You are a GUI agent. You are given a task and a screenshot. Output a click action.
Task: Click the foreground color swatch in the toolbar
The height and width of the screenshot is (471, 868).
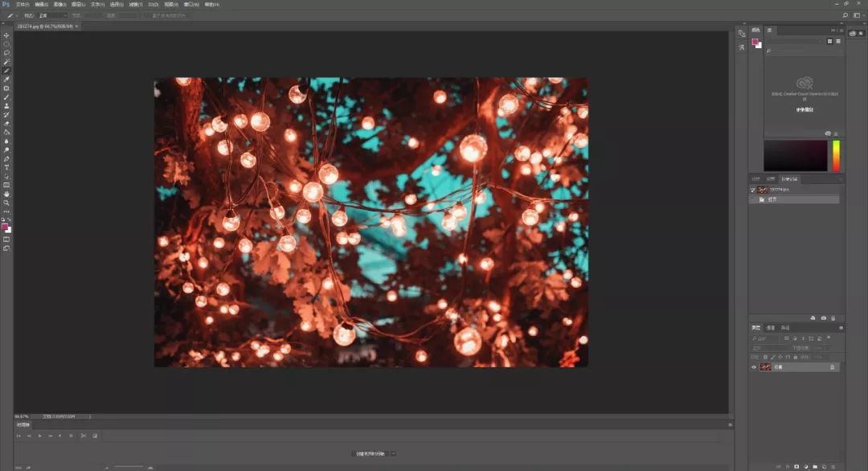(x=5, y=227)
